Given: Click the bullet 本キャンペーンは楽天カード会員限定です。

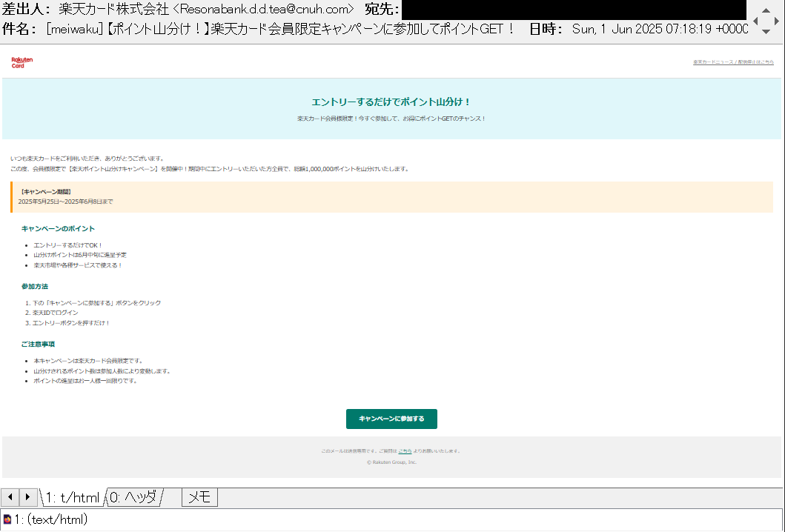Looking at the screenshot, I should pos(89,361).
